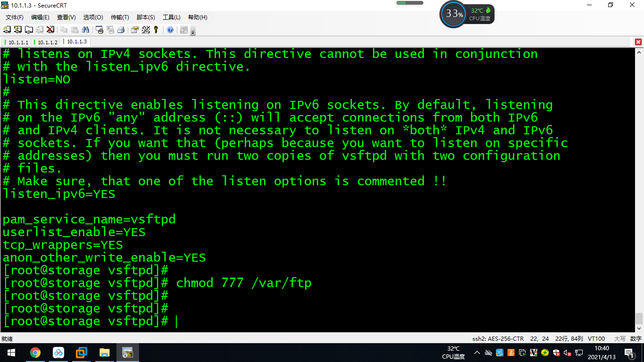Open Session Options toolbar icon
The width and height of the screenshot is (644, 362).
point(135,30)
